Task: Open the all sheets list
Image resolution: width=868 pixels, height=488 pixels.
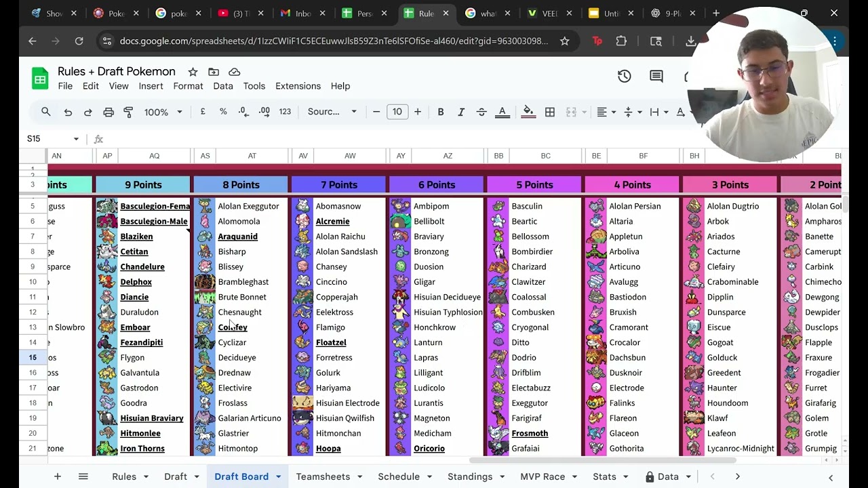Action: 83,476
